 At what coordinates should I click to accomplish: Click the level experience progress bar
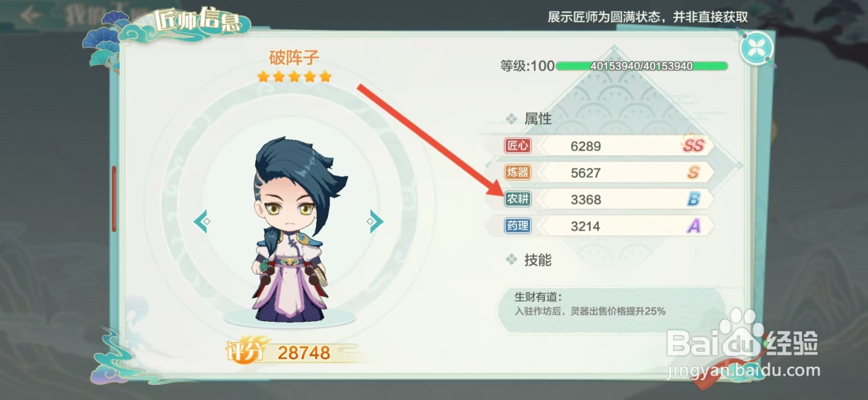coord(642,66)
